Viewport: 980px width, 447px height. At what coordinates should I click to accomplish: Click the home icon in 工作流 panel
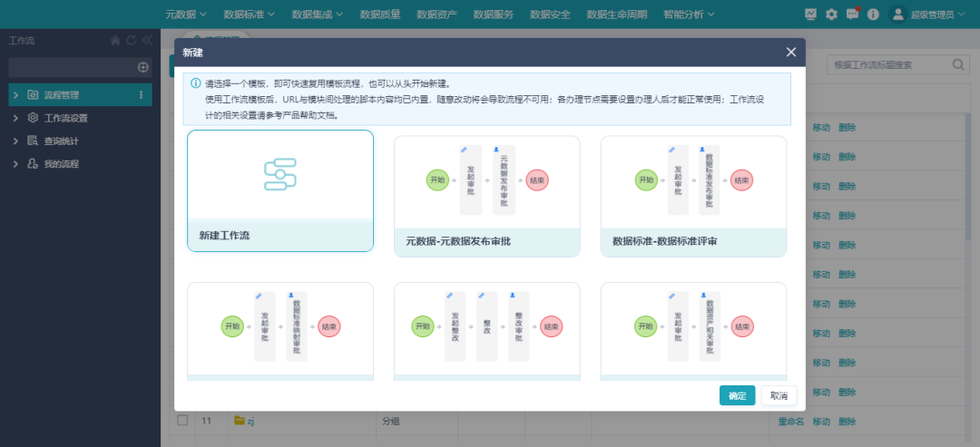tap(115, 41)
